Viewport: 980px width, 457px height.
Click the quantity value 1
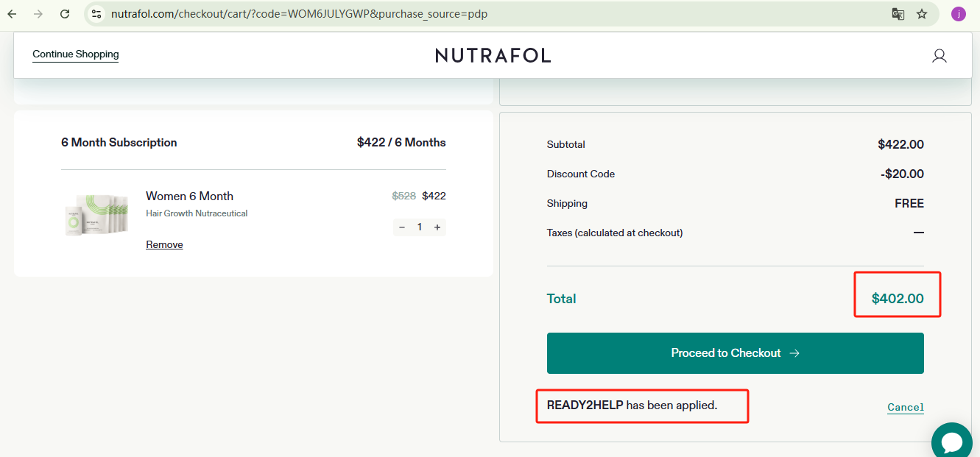tap(420, 227)
